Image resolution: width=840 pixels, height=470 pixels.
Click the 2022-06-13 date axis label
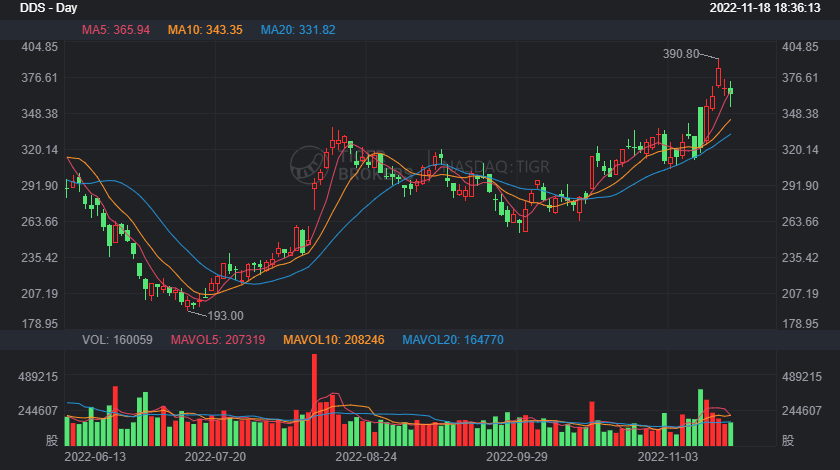tap(95, 457)
